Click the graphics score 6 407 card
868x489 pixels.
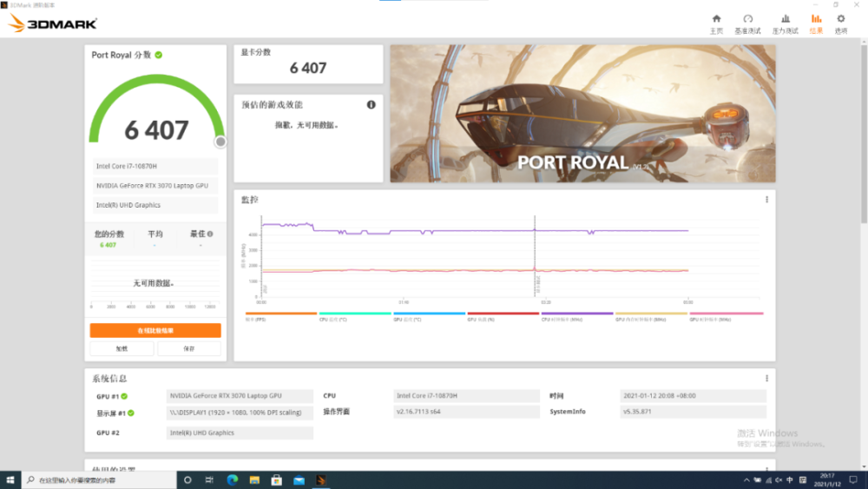(308, 64)
